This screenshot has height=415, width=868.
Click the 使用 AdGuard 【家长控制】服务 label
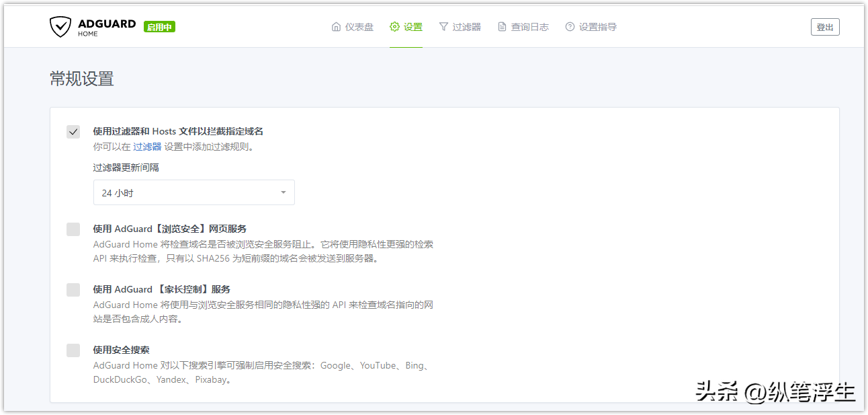tap(162, 289)
